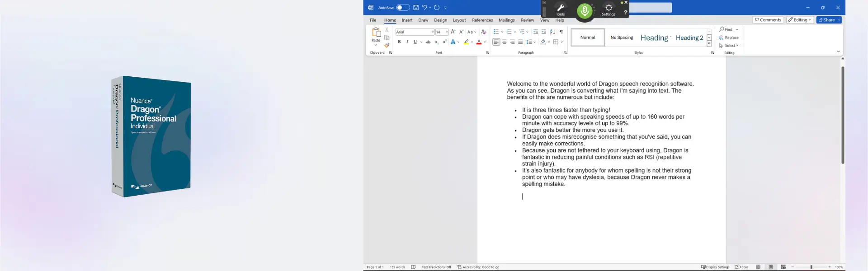868x271 pixels.
Task: Open the Arial font name dropdown
Action: click(415, 32)
